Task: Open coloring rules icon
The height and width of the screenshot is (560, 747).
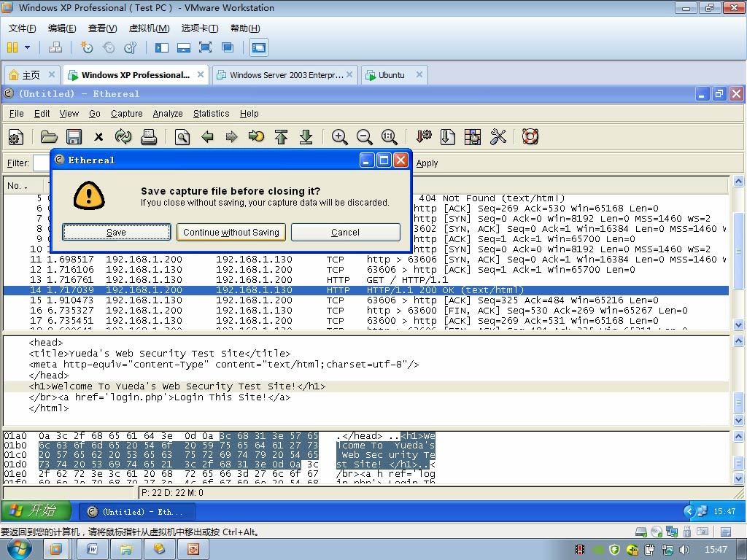Action: click(473, 137)
